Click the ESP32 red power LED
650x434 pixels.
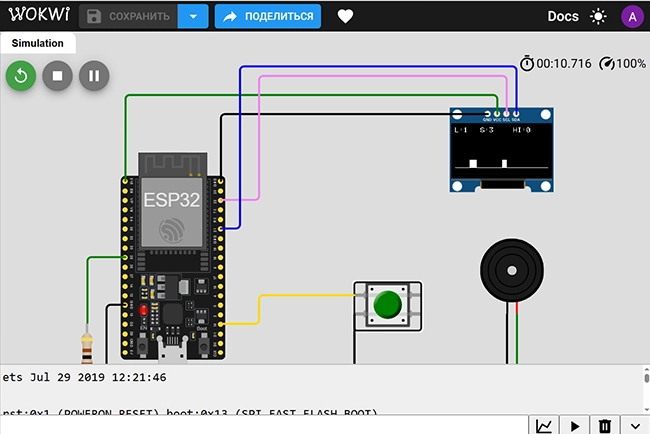click(143, 310)
